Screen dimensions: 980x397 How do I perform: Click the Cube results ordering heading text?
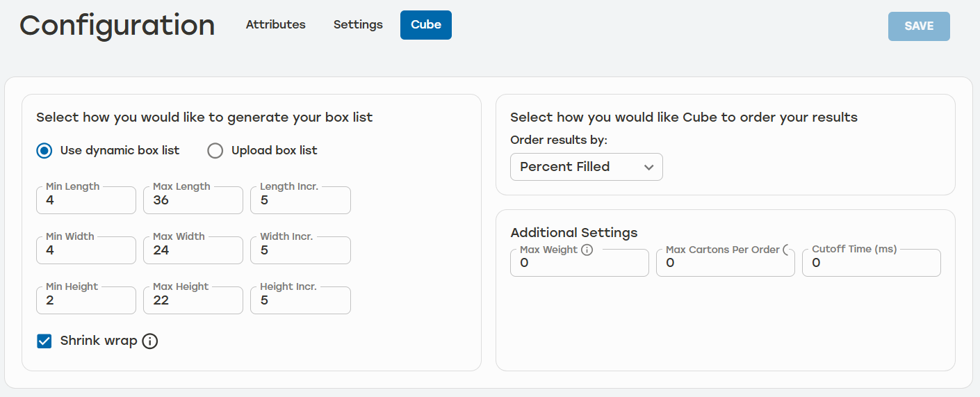[x=684, y=118]
